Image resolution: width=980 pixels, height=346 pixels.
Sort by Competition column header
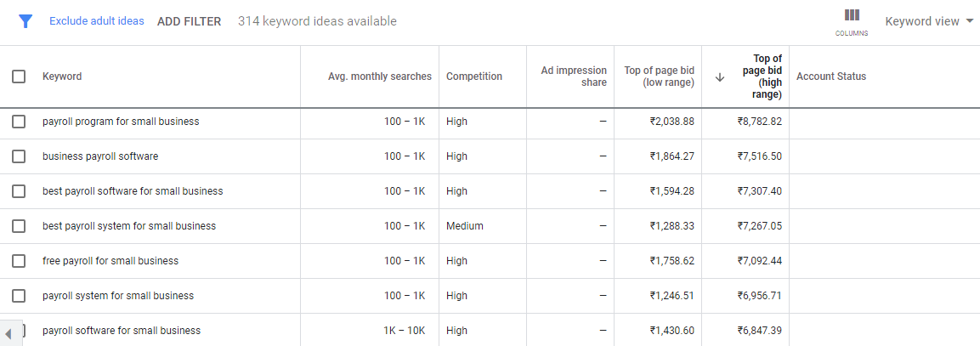point(474,77)
